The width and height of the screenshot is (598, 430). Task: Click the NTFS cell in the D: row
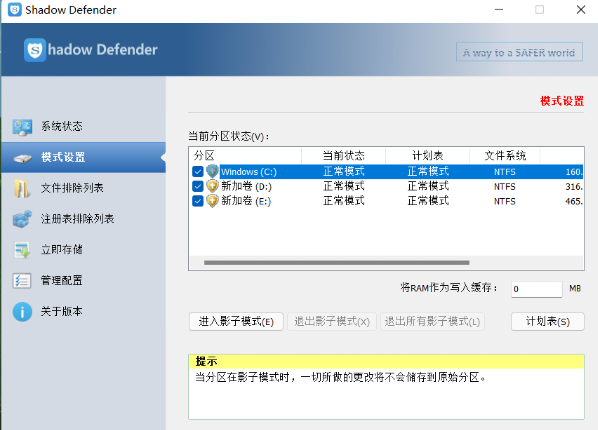click(505, 187)
